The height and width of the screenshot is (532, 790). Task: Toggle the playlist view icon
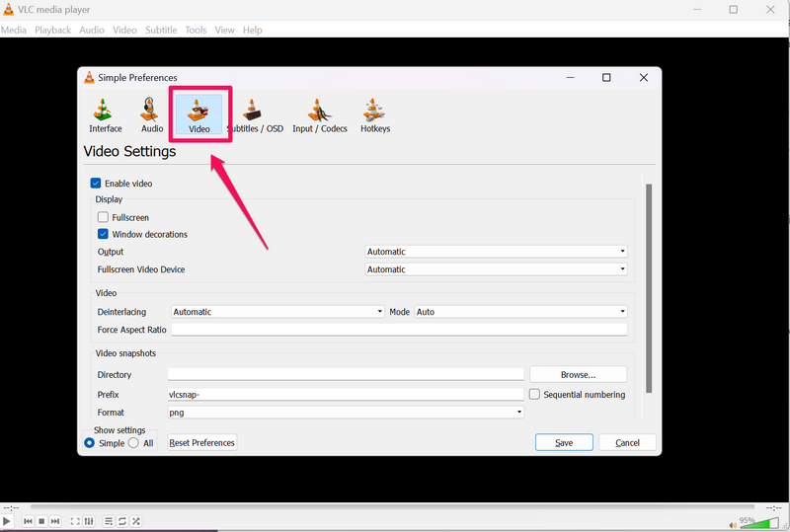click(x=109, y=521)
